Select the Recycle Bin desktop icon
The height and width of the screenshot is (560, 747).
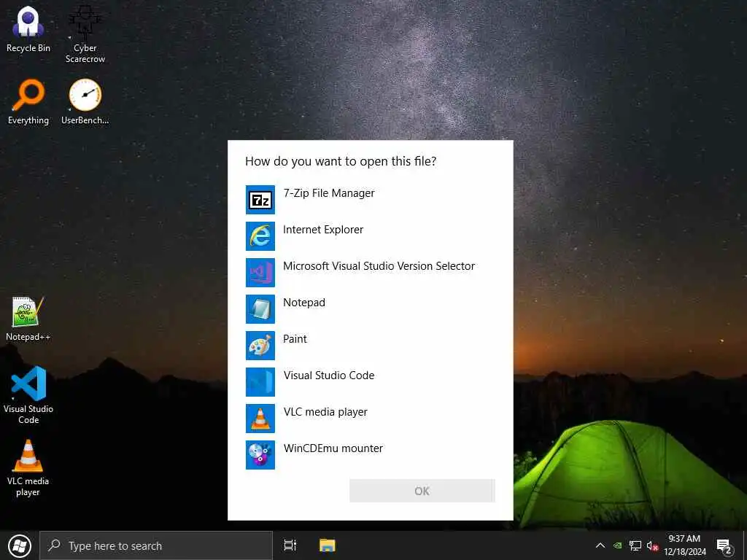pyautogui.click(x=28, y=29)
